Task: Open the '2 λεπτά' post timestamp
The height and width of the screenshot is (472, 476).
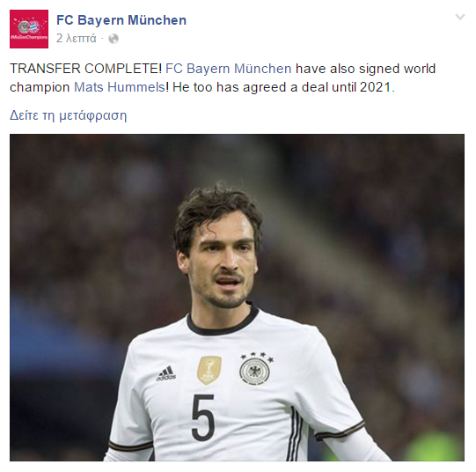Action: pyautogui.click(x=77, y=39)
